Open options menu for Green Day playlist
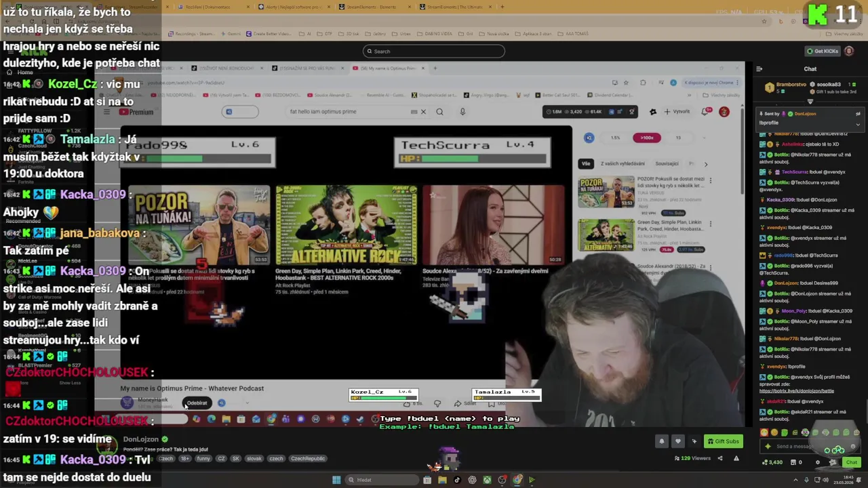Image resolution: width=868 pixels, height=488 pixels. [x=710, y=224]
